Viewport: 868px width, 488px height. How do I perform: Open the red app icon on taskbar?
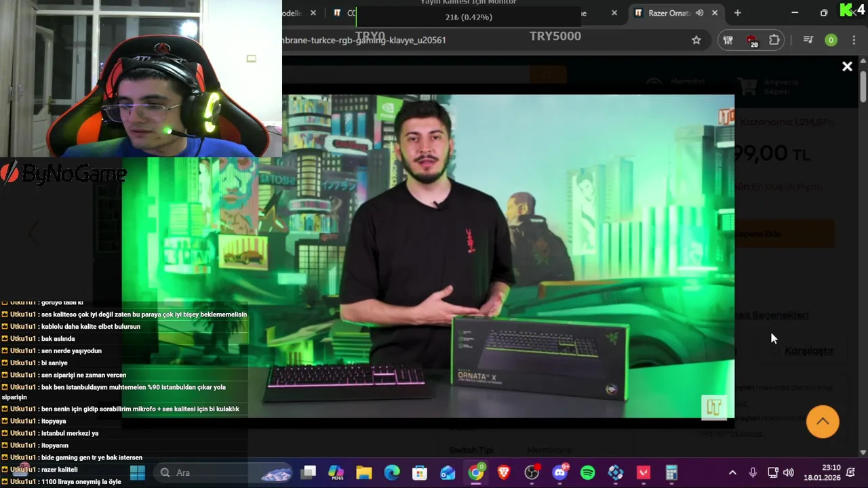(x=644, y=472)
